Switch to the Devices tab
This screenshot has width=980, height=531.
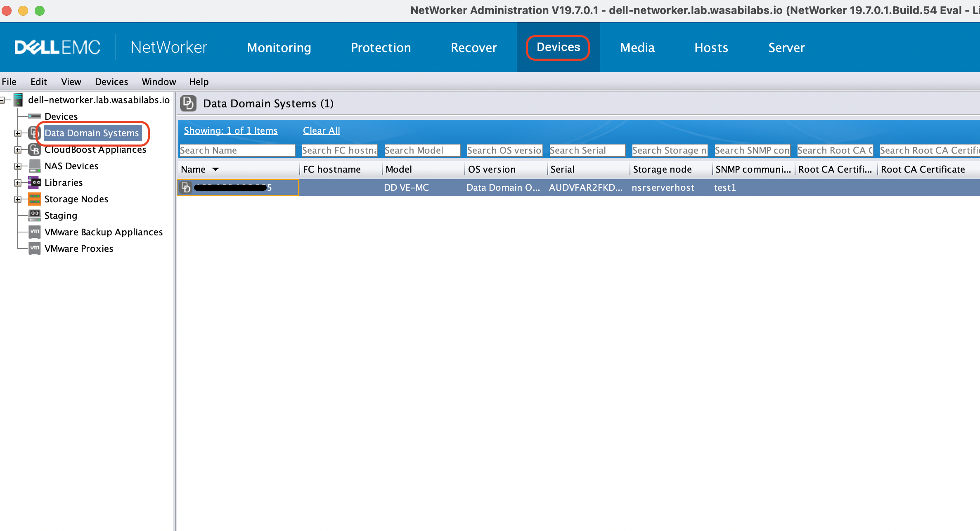coord(558,47)
